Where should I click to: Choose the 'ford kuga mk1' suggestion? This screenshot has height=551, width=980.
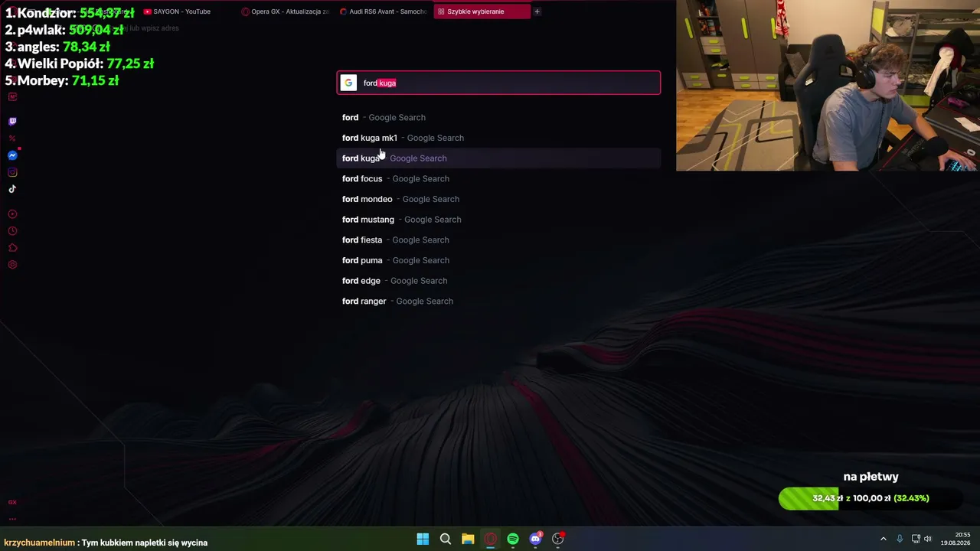tap(498, 138)
